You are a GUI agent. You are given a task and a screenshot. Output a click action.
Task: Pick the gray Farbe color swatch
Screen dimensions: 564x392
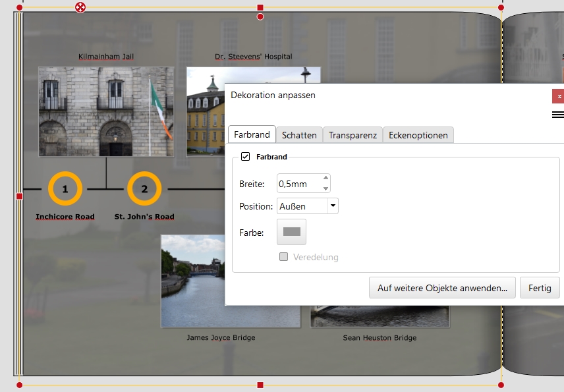(x=291, y=232)
